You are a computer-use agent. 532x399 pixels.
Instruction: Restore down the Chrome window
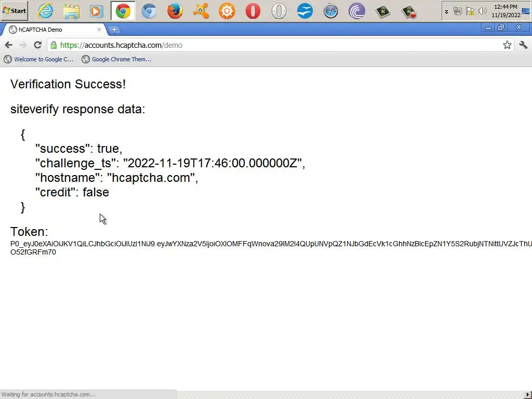coord(501,28)
